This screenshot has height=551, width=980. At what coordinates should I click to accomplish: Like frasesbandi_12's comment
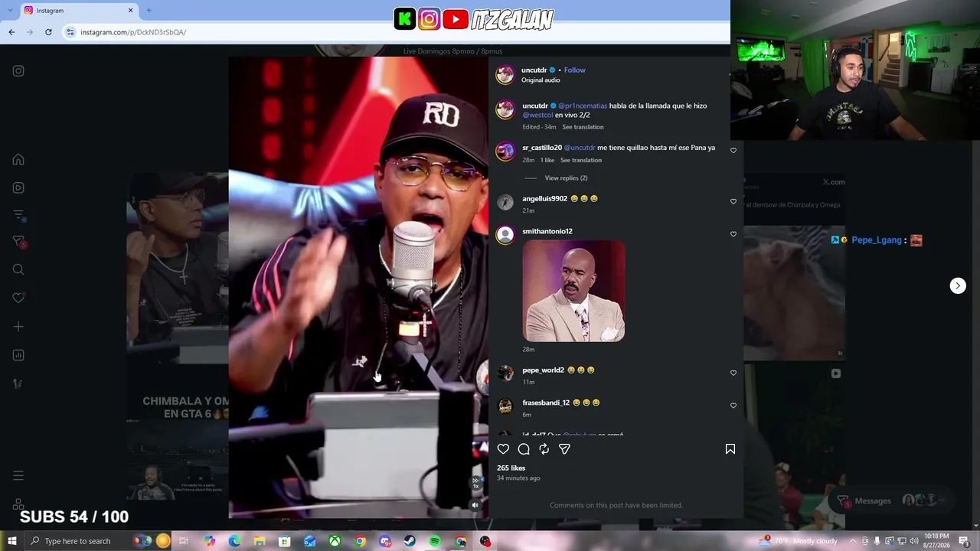point(733,406)
